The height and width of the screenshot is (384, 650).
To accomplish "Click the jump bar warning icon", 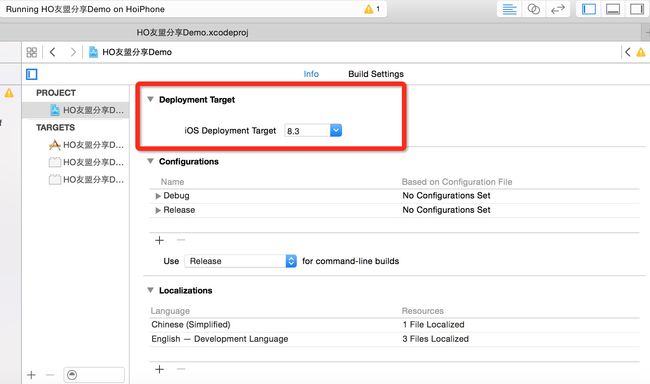I will [x=641, y=52].
